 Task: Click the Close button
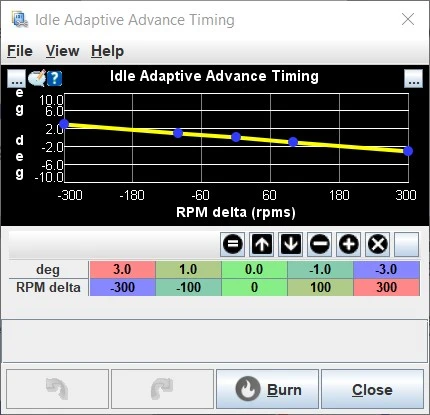tap(372, 389)
